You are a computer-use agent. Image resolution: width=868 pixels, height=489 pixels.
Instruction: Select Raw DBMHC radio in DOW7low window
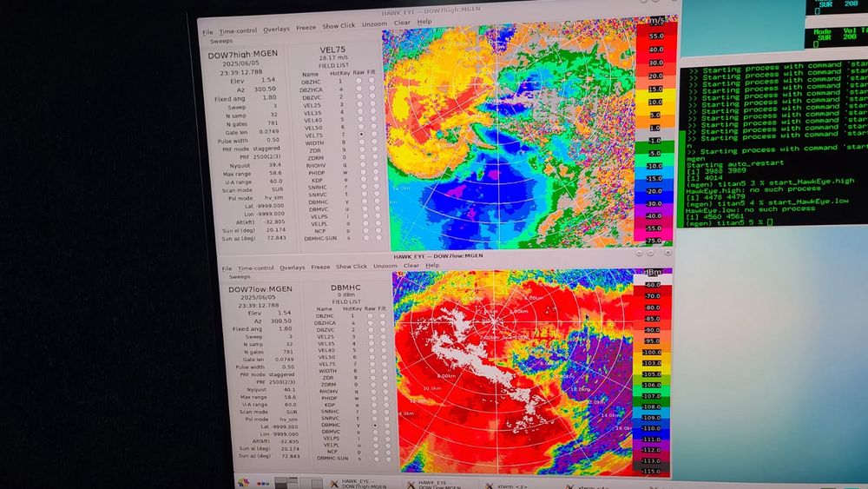coord(375,425)
